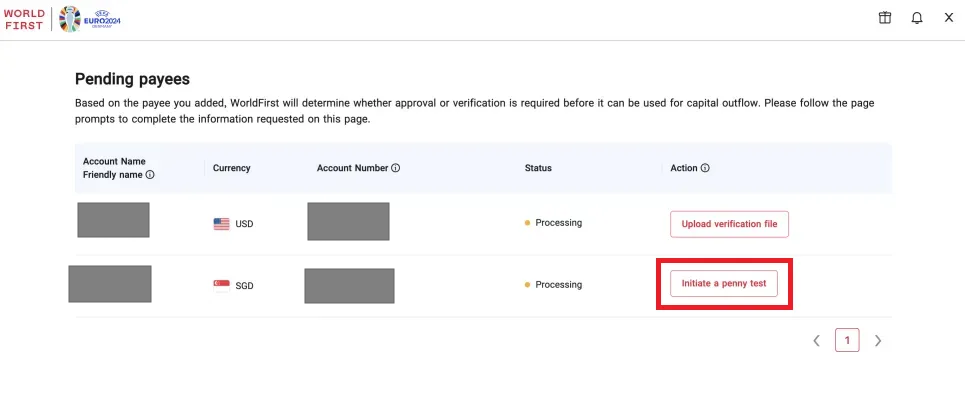Image resolution: width=965 pixels, height=395 pixels.
Task: Click the Currency column header
Action: tap(231, 168)
